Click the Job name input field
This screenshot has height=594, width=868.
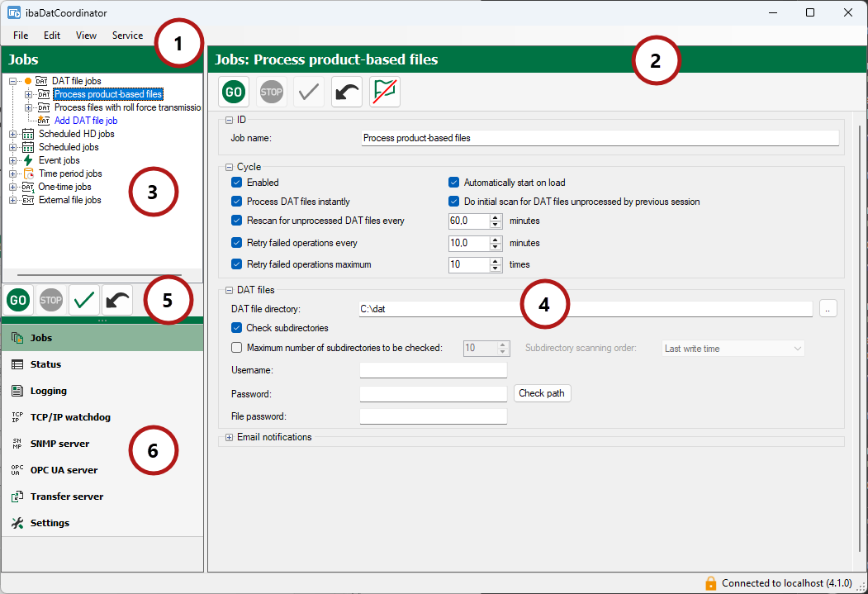pos(600,138)
